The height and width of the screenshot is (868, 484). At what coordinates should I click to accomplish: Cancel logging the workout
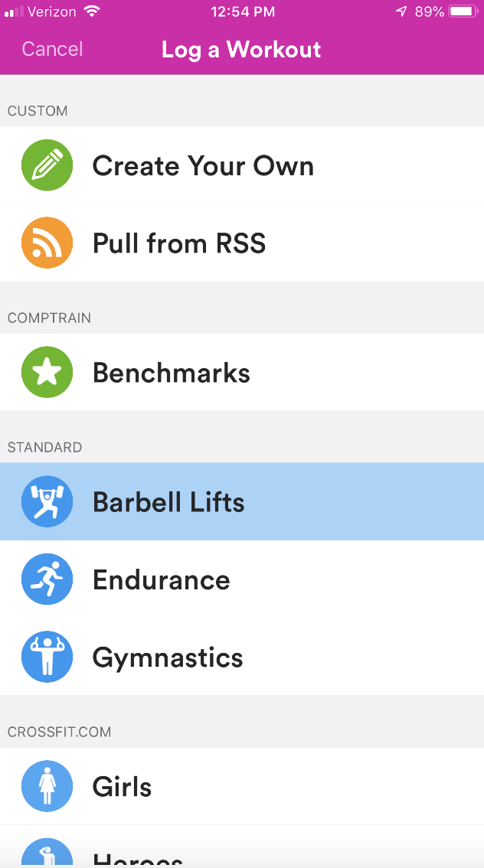point(52,50)
